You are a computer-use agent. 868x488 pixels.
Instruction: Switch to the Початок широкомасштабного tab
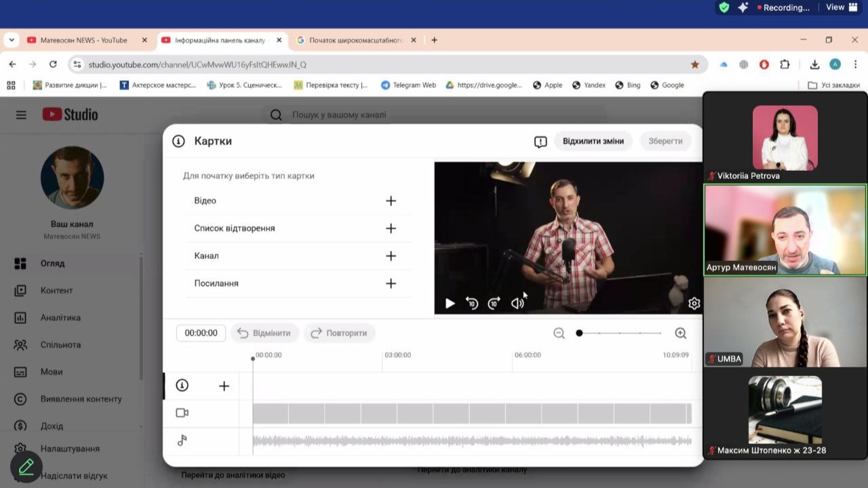coord(356,40)
